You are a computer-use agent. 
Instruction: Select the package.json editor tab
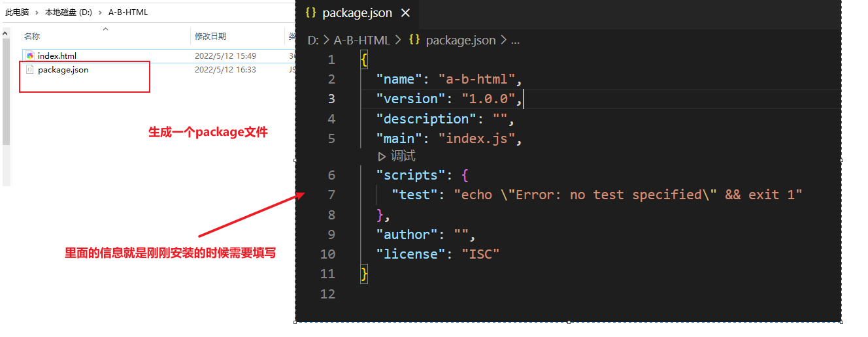[357, 13]
